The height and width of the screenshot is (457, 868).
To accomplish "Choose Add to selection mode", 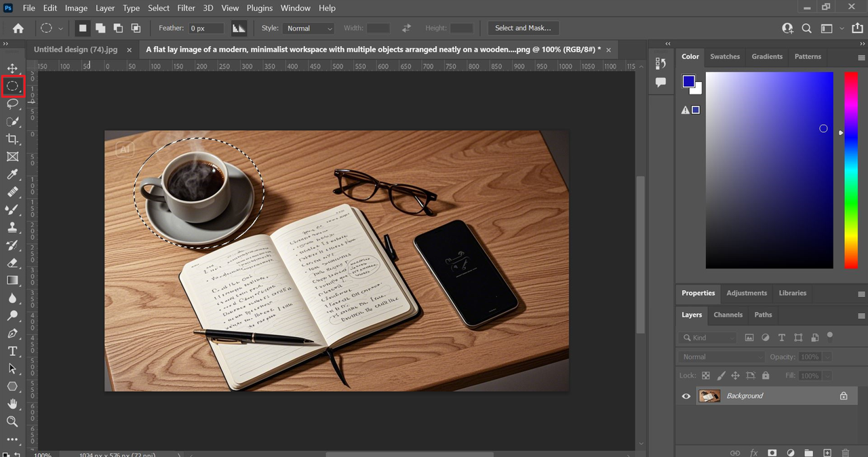I will click(100, 28).
